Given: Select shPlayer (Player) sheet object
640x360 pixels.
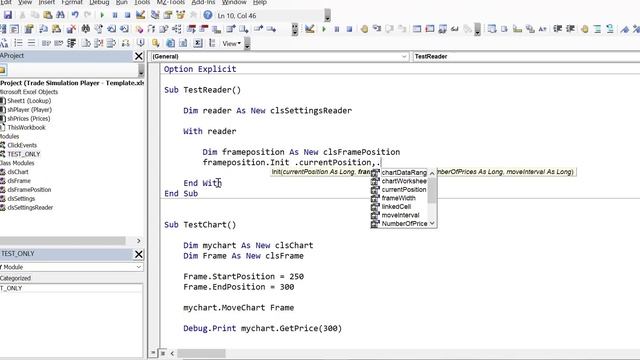Looking at the screenshot, I should tap(29, 110).
